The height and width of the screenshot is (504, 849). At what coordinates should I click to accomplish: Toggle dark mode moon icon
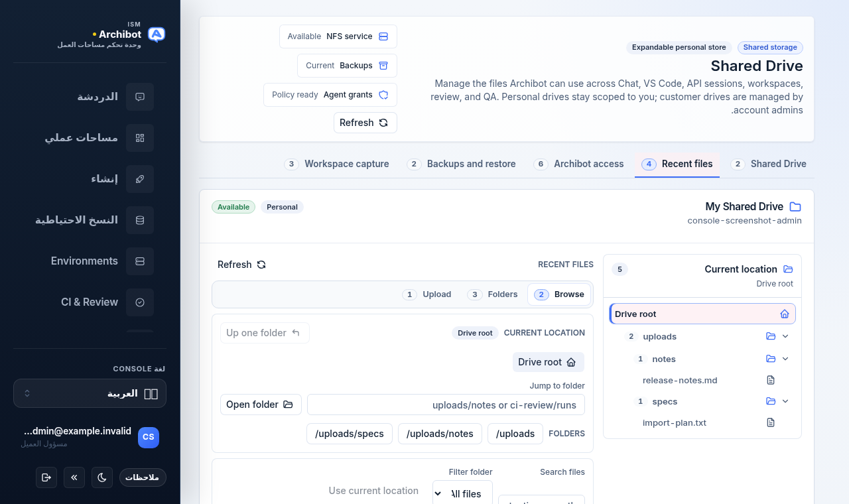pos(102,477)
